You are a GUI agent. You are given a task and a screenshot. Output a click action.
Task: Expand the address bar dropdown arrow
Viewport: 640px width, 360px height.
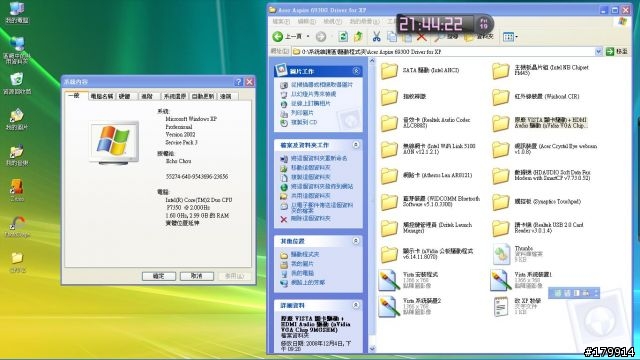click(598, 51)
